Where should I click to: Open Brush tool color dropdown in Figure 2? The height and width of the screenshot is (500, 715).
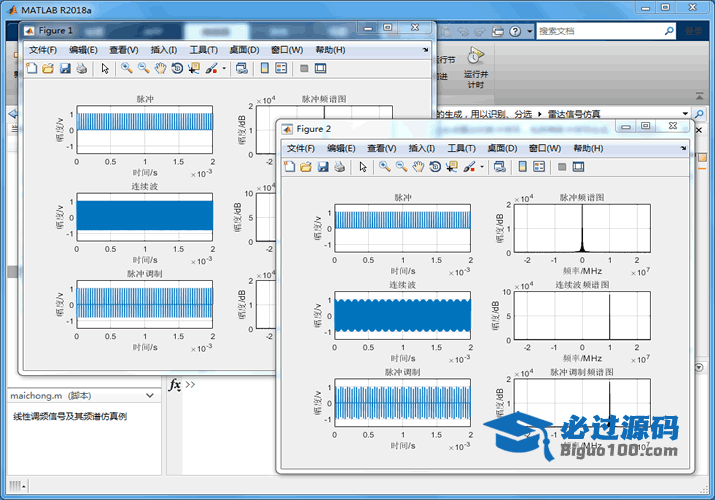pos(482,167)
